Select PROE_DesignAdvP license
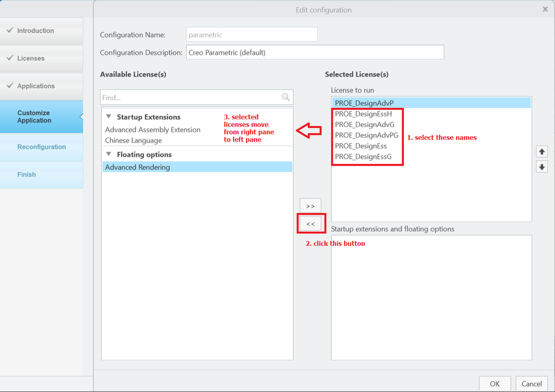555x392 pixels. point(431,103)
